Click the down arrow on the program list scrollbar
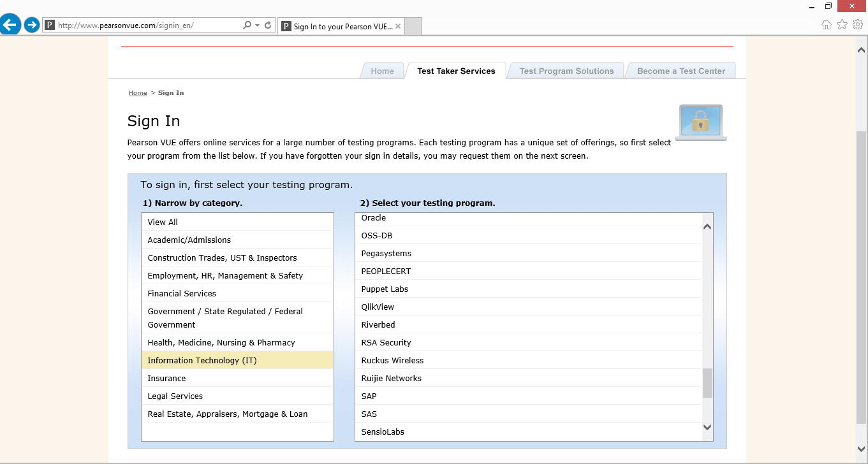 tap(707, 428)
